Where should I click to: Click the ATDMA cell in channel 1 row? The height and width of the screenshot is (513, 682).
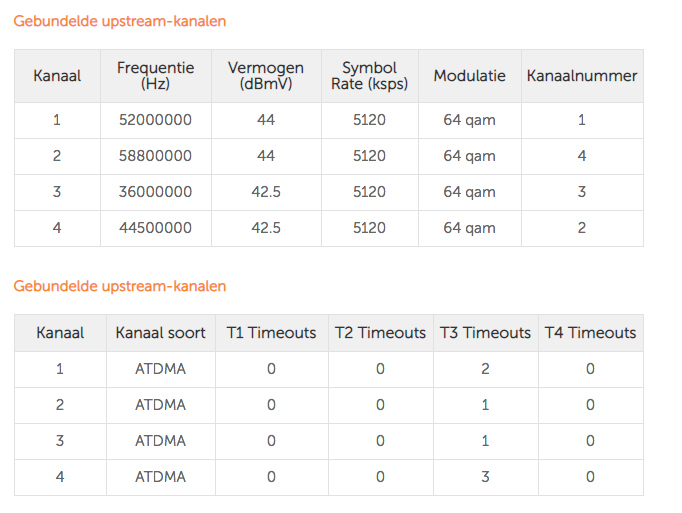(160, 369)
